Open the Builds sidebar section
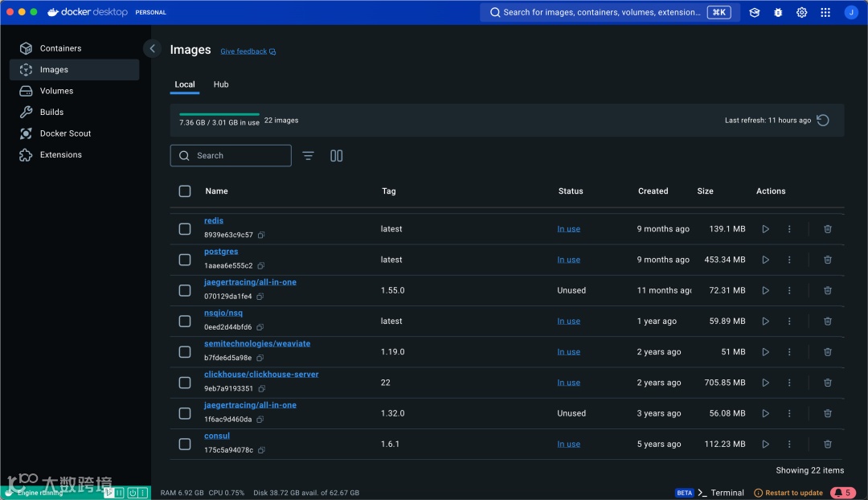 coord(74,112)
